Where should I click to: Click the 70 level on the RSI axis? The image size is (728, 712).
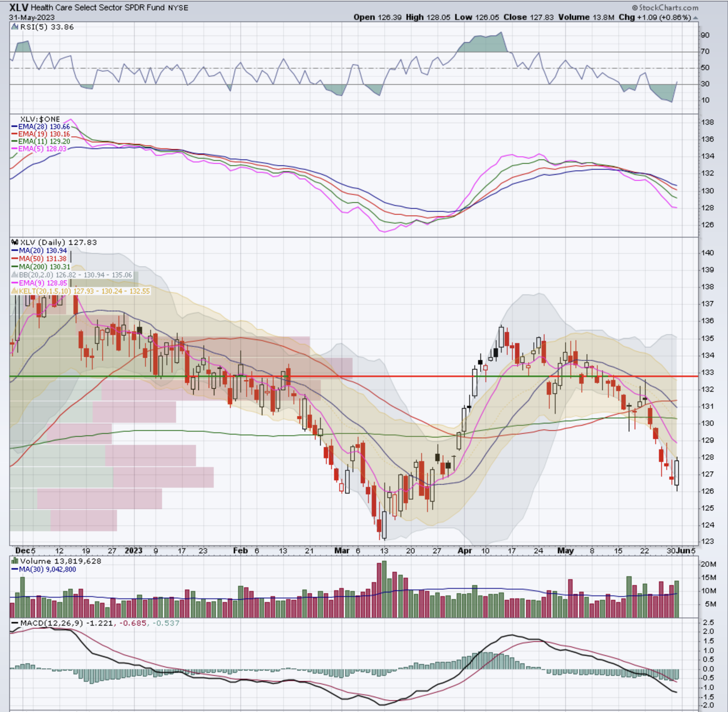(705, 52)
